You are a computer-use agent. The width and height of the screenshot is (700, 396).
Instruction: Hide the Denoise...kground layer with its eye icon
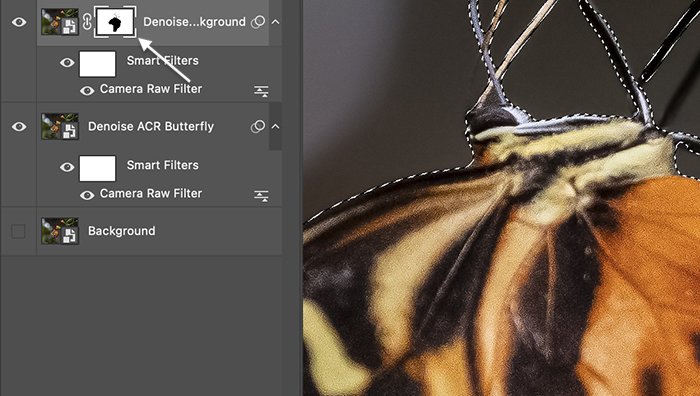[19, 22]
